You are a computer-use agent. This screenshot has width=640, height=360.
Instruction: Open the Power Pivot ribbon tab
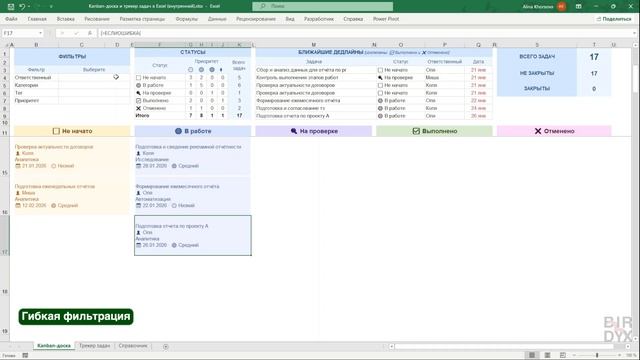386,19
